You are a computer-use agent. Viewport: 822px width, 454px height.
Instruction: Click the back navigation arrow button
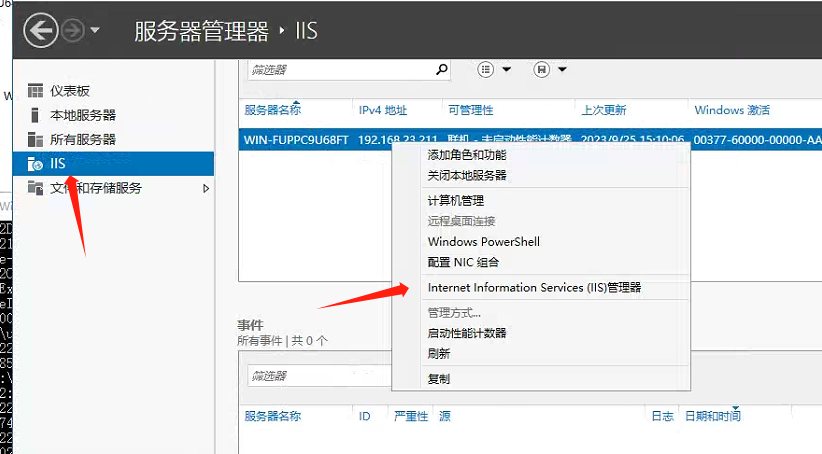41,29
